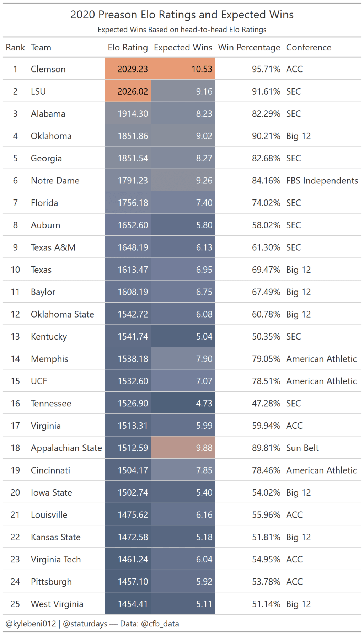The height and width of the screenshot is (635, 364).
Task: Select the Oklahoma State team name
Action: point(62,314)
